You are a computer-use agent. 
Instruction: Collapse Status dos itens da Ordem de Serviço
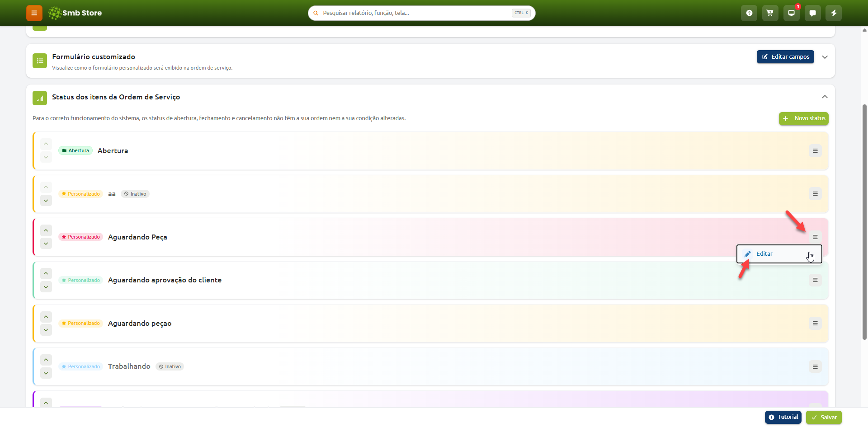click(825, 97)
